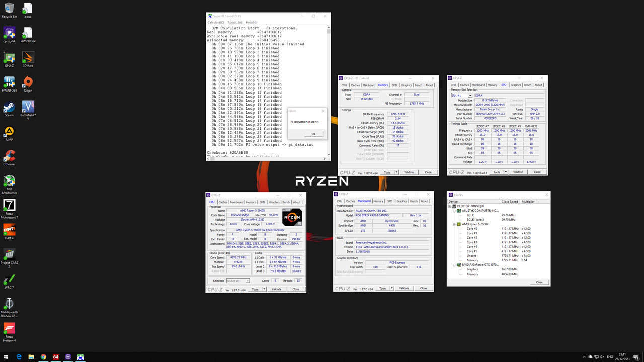Open the MSI Afterburner desktop icon

point(9,185)
